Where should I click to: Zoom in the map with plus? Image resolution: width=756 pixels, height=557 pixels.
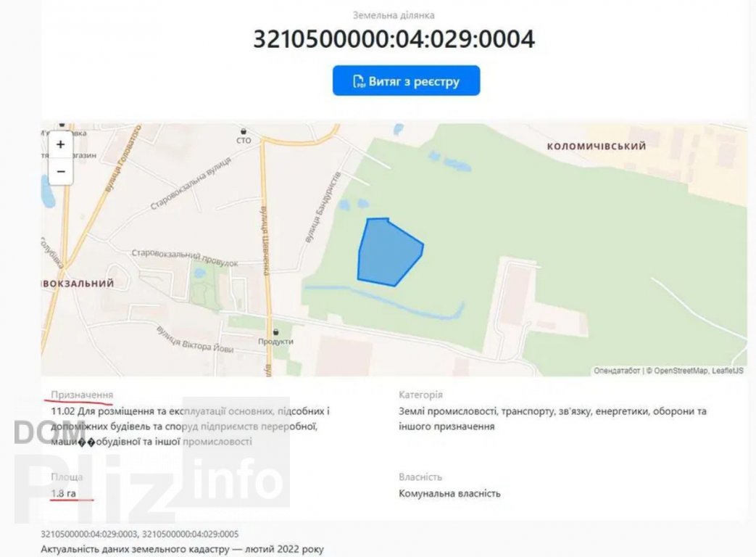(x=61, y=144)
